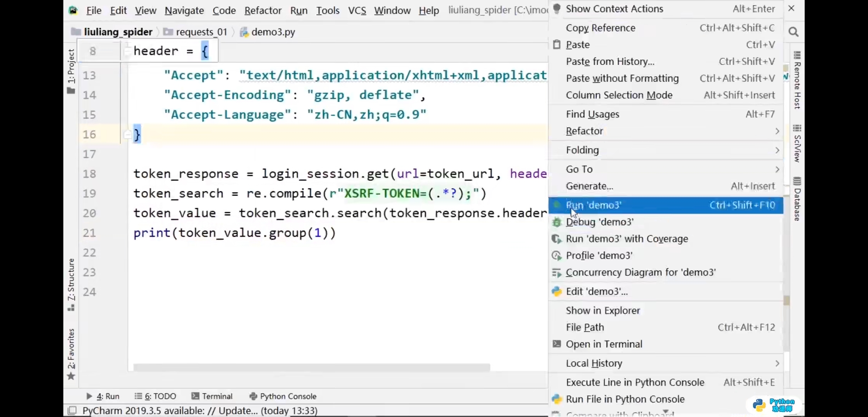Click the PyCharm 2019.3.5 Update notification
The height and width of the screenshot is (417, 868).
pyautogui.click(x=200, y=410)
